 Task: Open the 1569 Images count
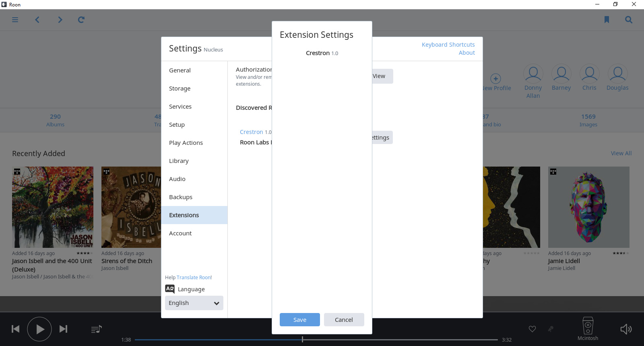coord(588,120)
